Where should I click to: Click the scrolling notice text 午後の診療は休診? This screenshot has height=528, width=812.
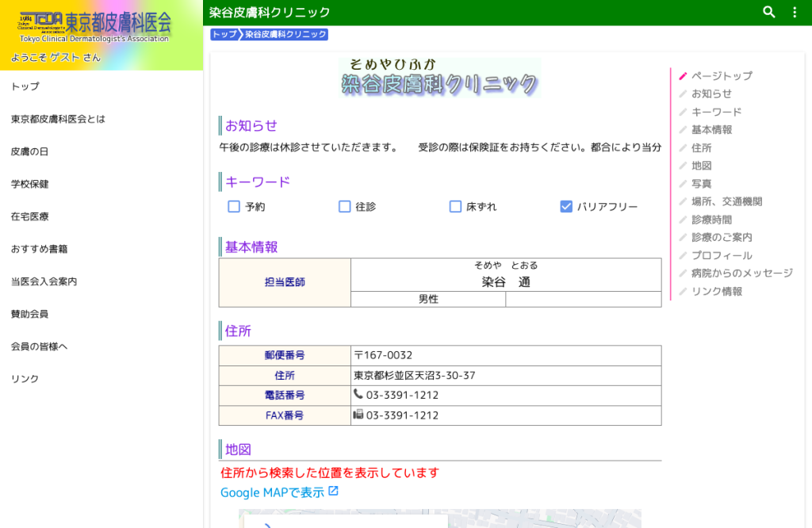(308, 147)
